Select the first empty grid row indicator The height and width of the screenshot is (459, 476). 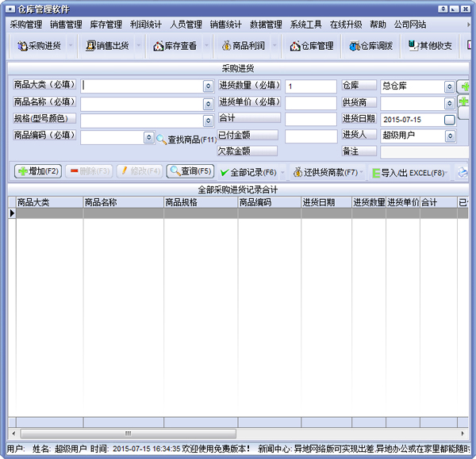12,213
